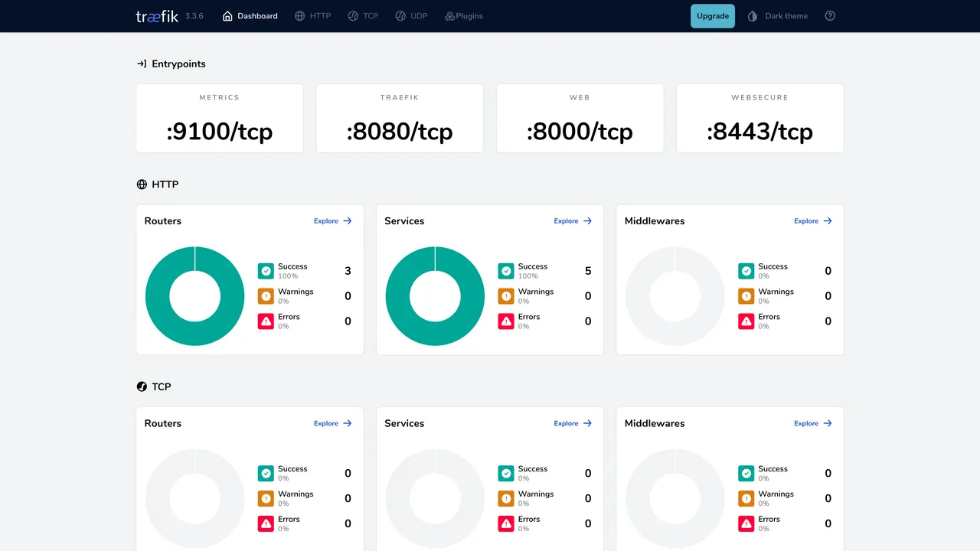Click the TCP section icon
The width and height of the screenshot is (980, 551).
coord(142,386)
